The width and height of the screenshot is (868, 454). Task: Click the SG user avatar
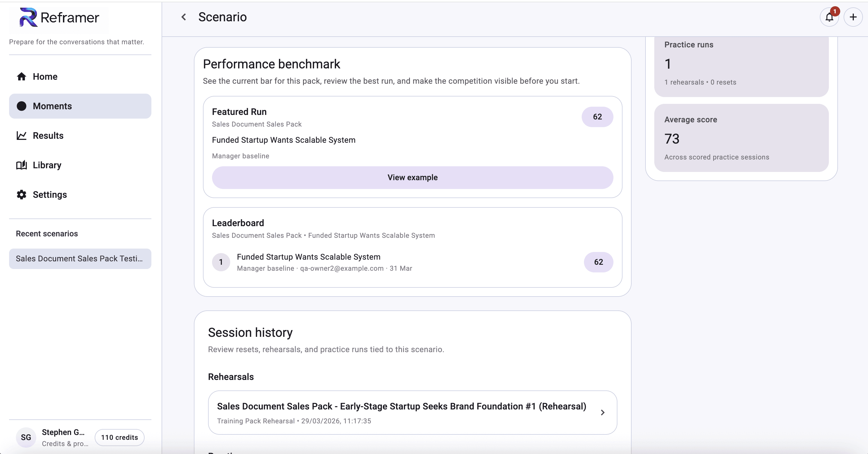(26, 438)
